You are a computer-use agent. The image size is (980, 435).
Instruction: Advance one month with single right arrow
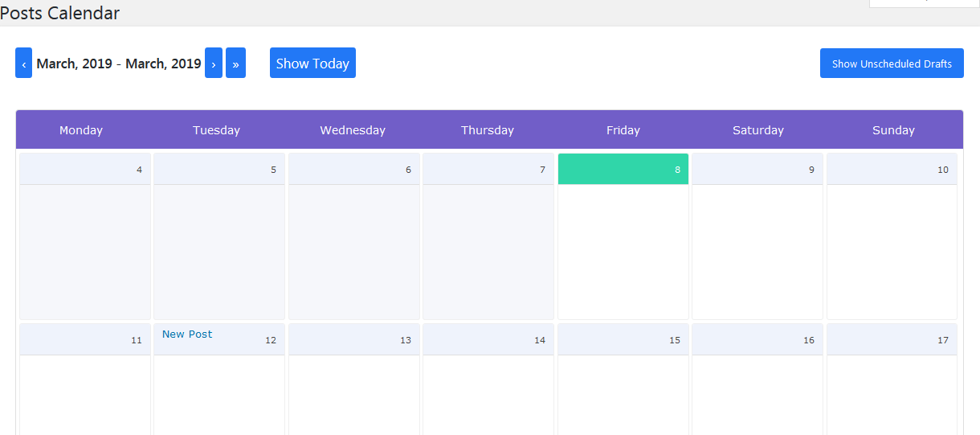[x=214, y=64]
